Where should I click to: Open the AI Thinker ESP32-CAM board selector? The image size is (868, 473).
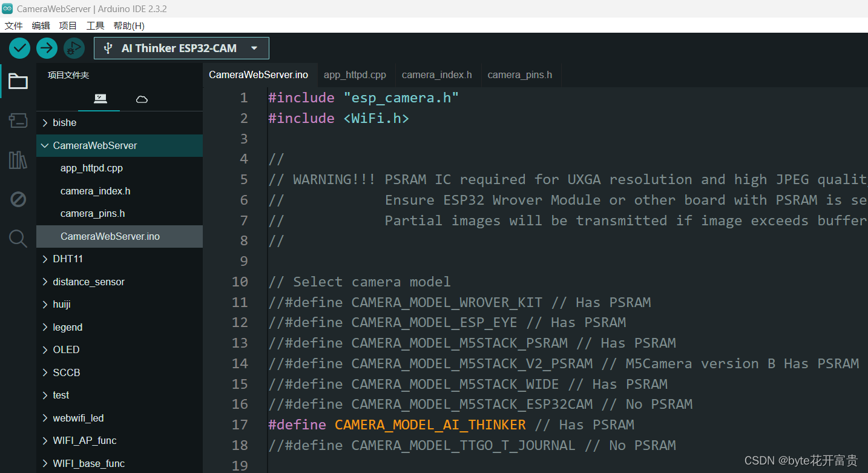pyautogui.click(x=182, y=48)
